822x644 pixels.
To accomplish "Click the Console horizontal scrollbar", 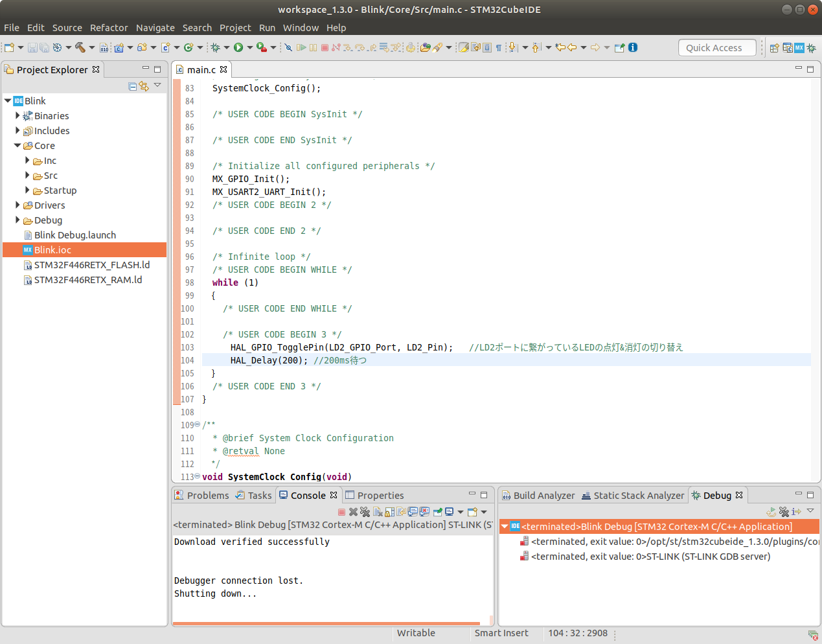I will [x=326, y=623].
